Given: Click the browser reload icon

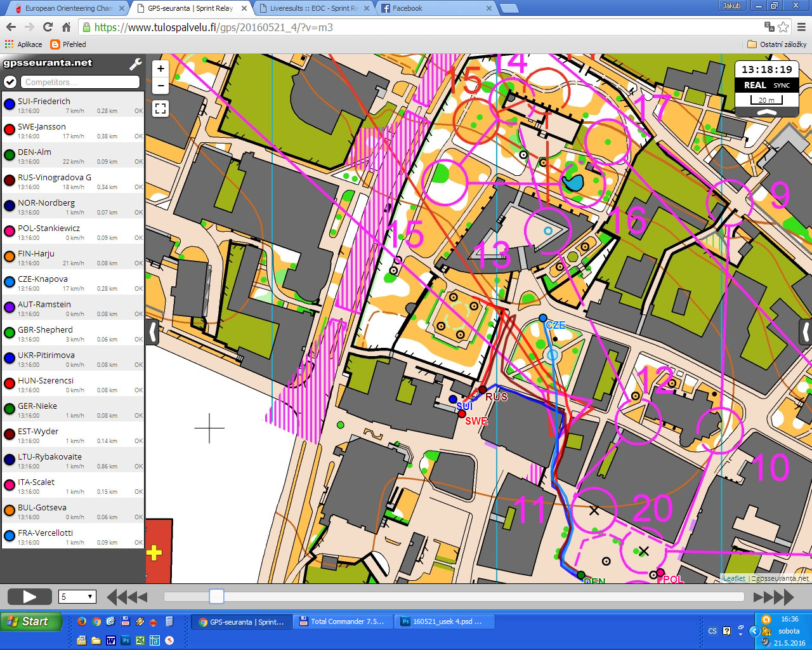Looking at the screenshot, I should tap(48, 27).
